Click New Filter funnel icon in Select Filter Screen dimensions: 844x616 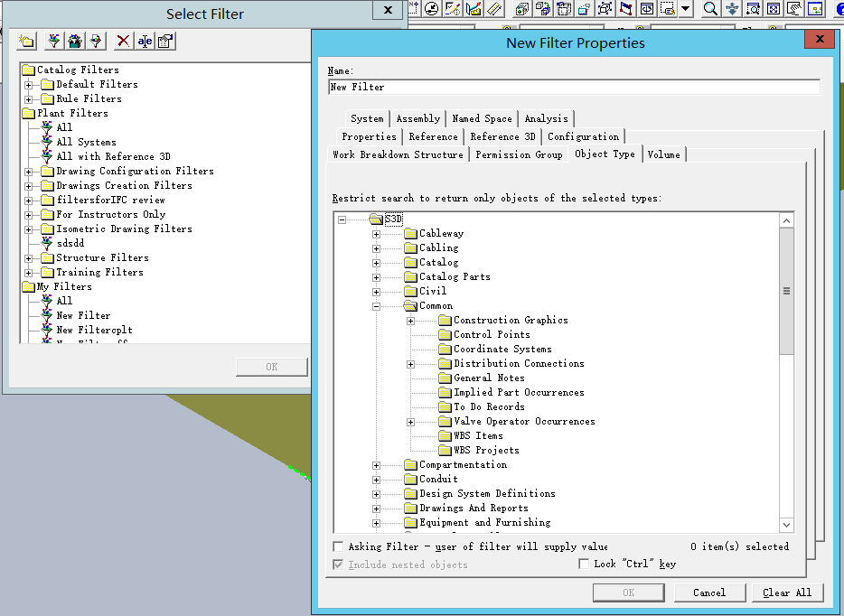pyautogui.click(x=54, y=42)
